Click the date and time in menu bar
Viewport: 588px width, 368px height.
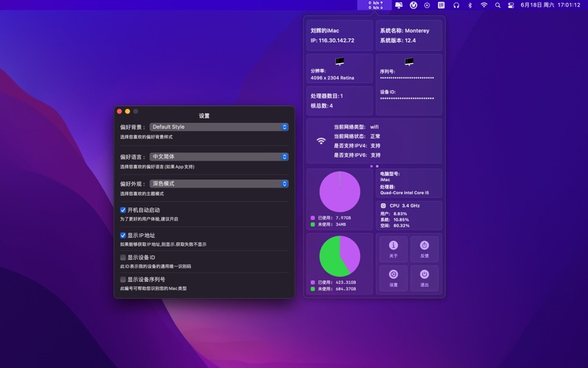(x=550, y=5)
